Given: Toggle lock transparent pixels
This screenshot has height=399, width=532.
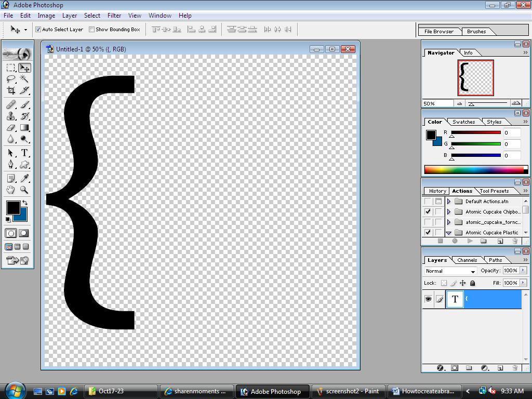Looking at the screenshot, I should 444,283.
